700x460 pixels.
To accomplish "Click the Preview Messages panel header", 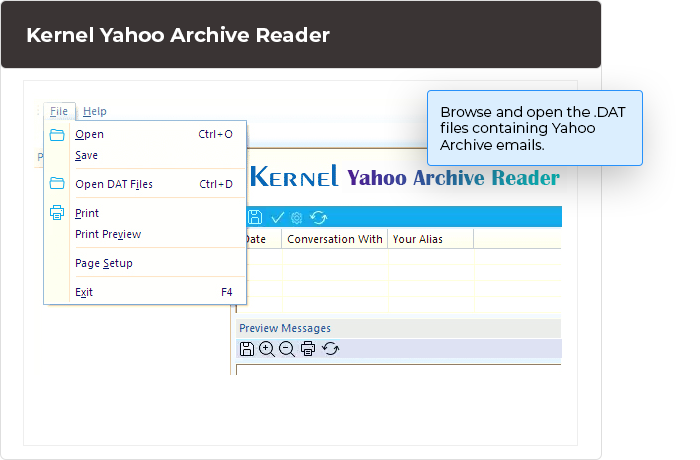I will (398, 328).
